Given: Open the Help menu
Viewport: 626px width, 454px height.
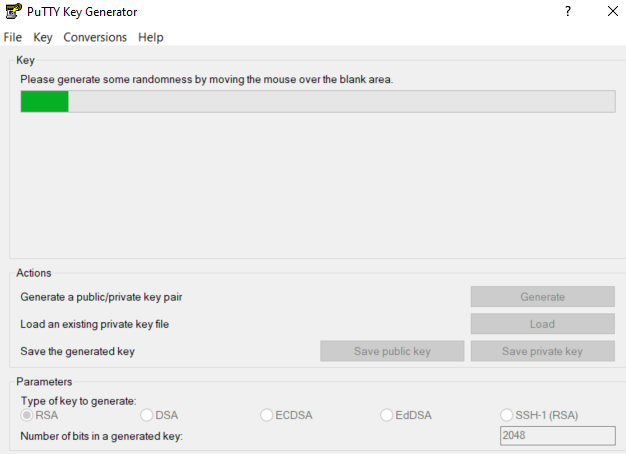Looking at the screenshot, I should (151, 37).
